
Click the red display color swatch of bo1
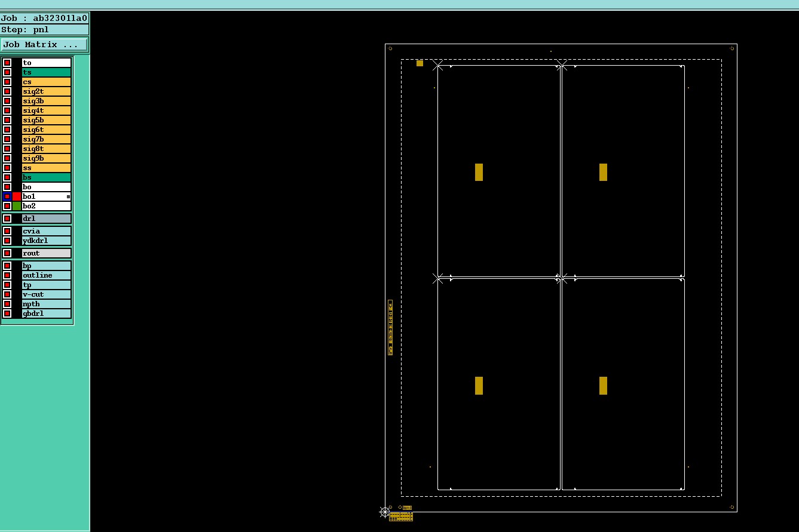pos(17,196)
